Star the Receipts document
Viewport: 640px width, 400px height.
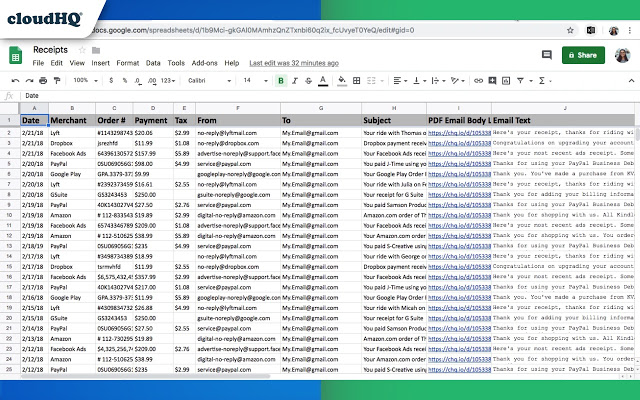[x=82, y=50]
